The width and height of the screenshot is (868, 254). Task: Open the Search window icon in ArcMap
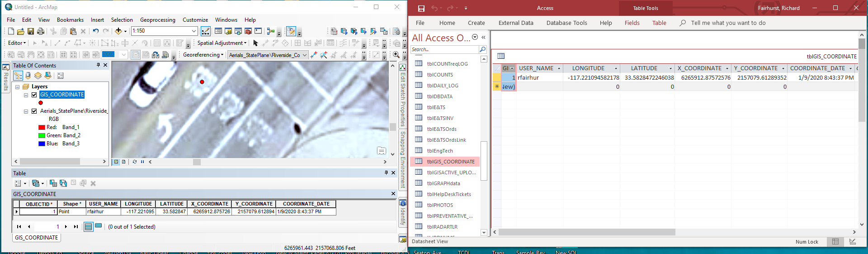pos(238,31)
